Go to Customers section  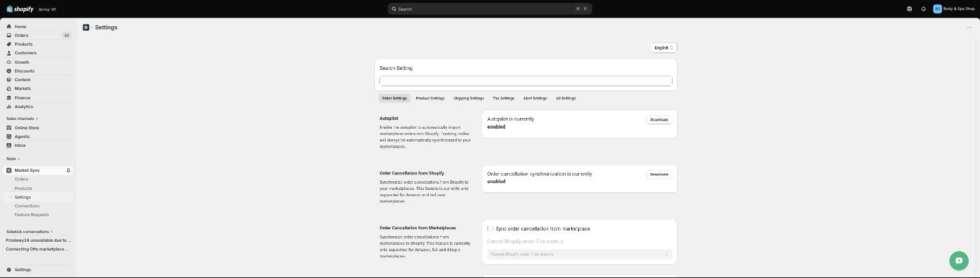pyautogui.click(x=25, y=52)
